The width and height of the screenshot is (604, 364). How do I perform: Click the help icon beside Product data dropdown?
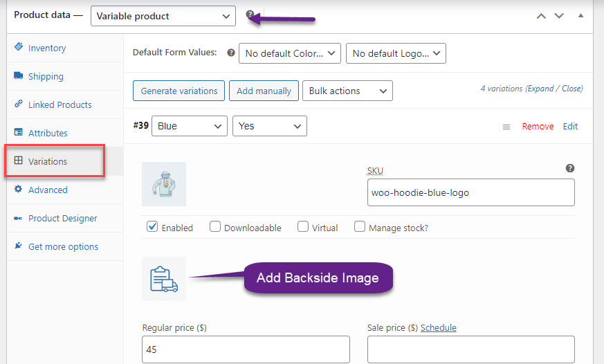250,15
